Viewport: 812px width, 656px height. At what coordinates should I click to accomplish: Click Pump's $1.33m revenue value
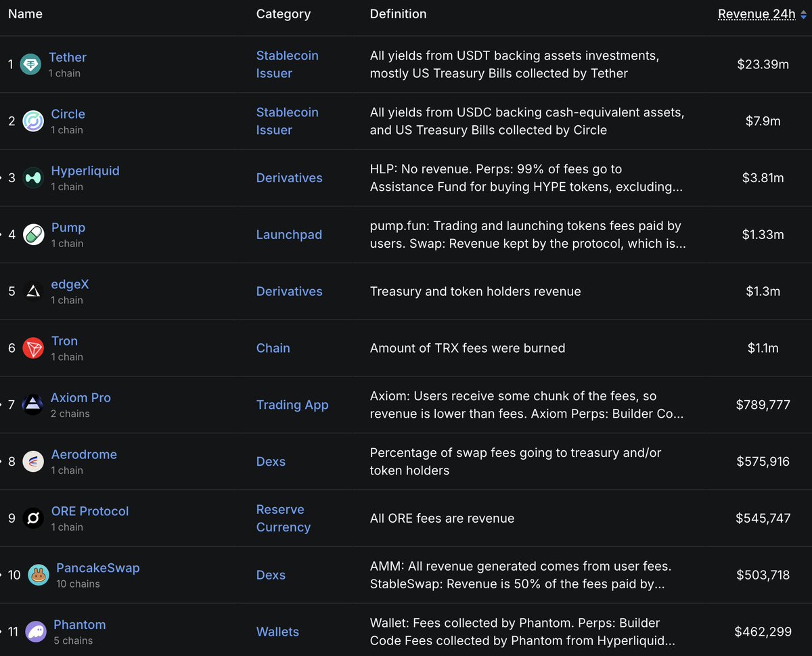coord(763,235)
